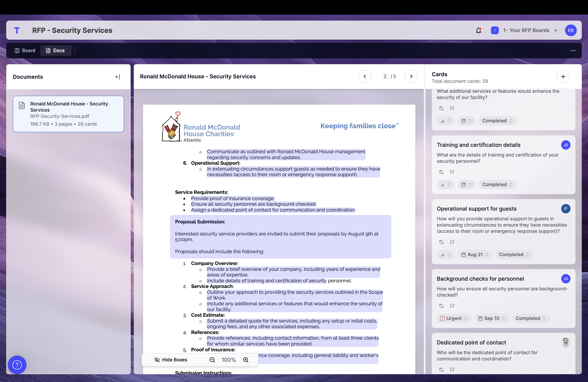Viewport: 588px width, 382px height.
Task: Zoom out the document view
Action: click(x=212, y=360)
